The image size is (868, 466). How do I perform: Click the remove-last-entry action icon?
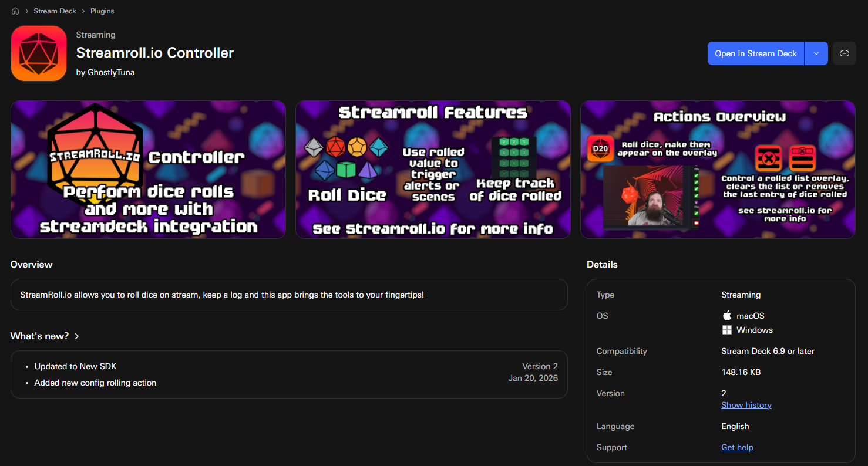pos(802,158)
